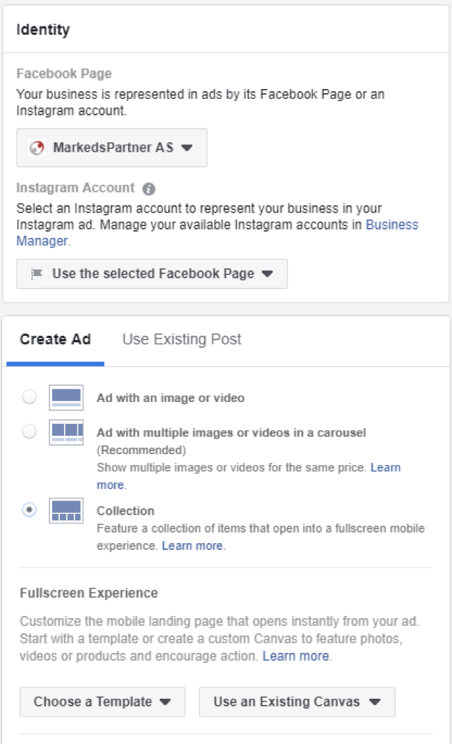Image resolution: width=452 pixels, height=744 pixels.
Task: Click the flag icon in Instagram account selector
Action: click(x=37, y=273)
